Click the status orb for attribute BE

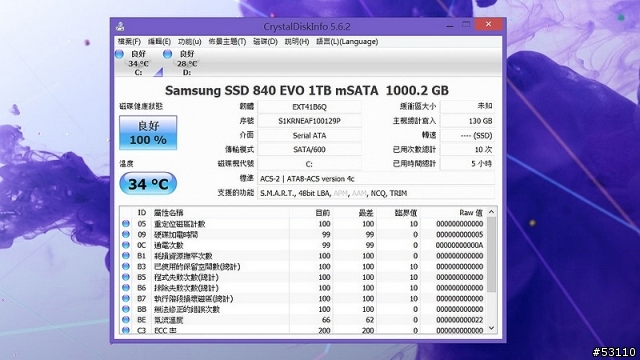(126, 320)
